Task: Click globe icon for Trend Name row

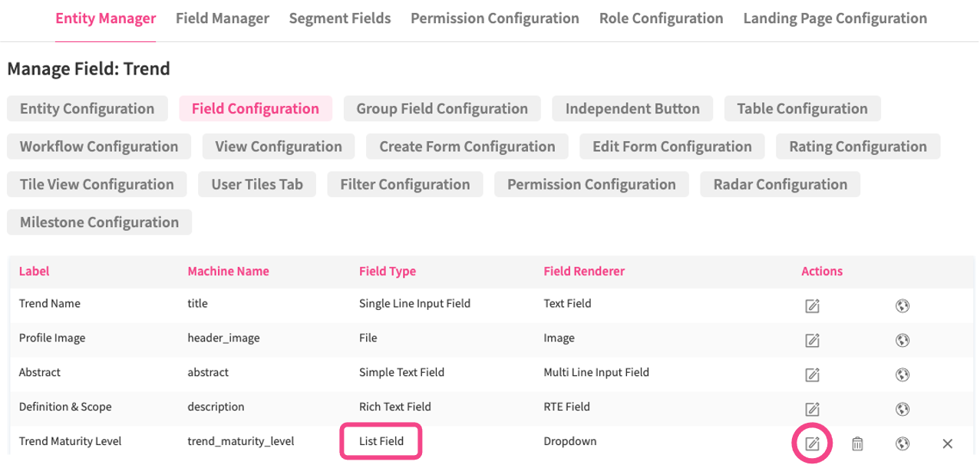Action: click(x=902, y=306)
